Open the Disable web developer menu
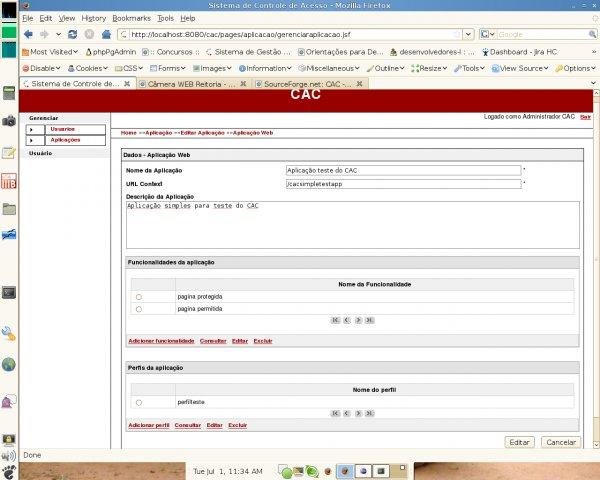This screenshot has width=600, height=480. [41, 68]
